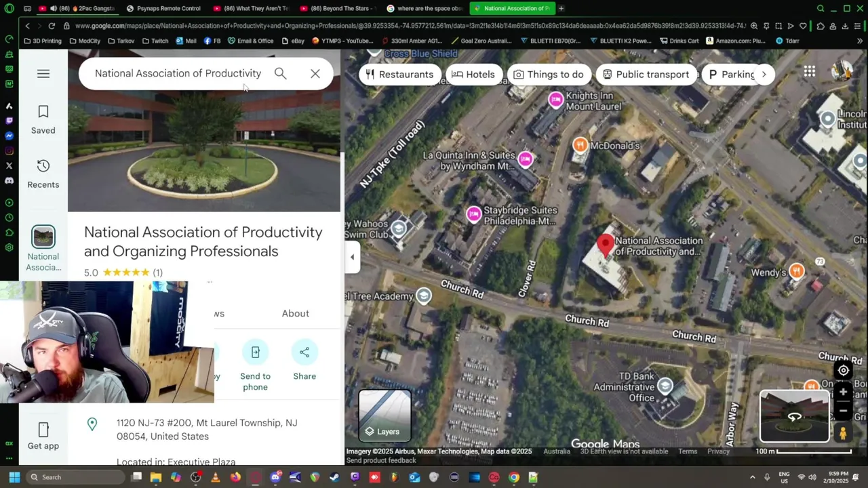Reload the page with the refresh button
868x488 pixels.
[x=52, y=26]
